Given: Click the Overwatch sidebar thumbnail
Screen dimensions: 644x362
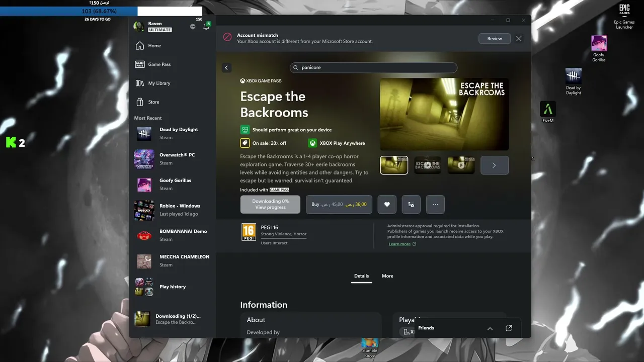Looking at the screenshot, I should pyautogui.click(x=144, y=159).
